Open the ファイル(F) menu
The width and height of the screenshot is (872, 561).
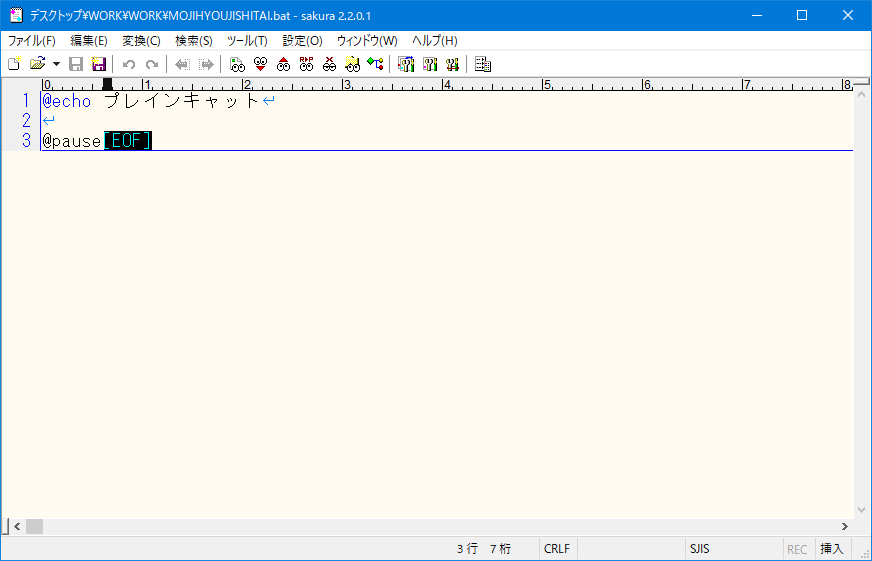[x=32, y=41]
